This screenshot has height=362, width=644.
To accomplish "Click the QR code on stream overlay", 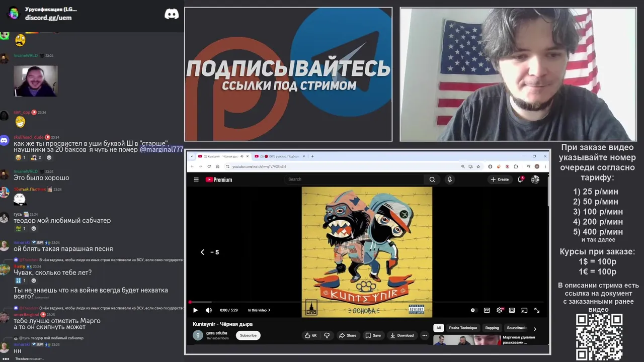I will [x=599, y=337].
